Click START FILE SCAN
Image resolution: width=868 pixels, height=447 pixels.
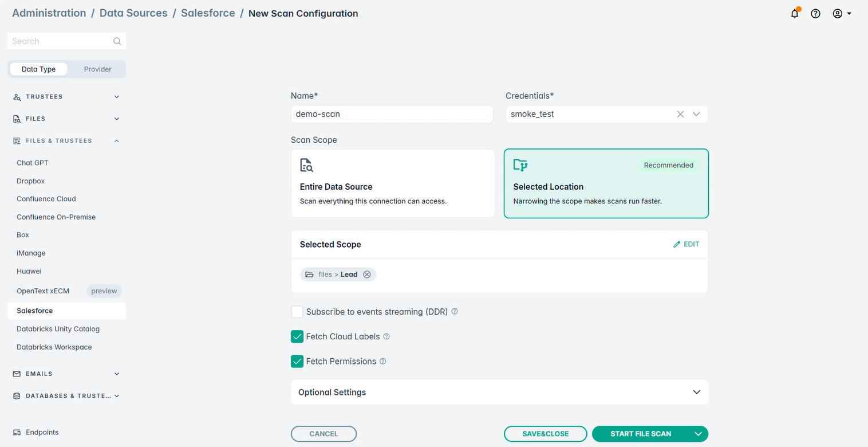(x=641, y=434)
